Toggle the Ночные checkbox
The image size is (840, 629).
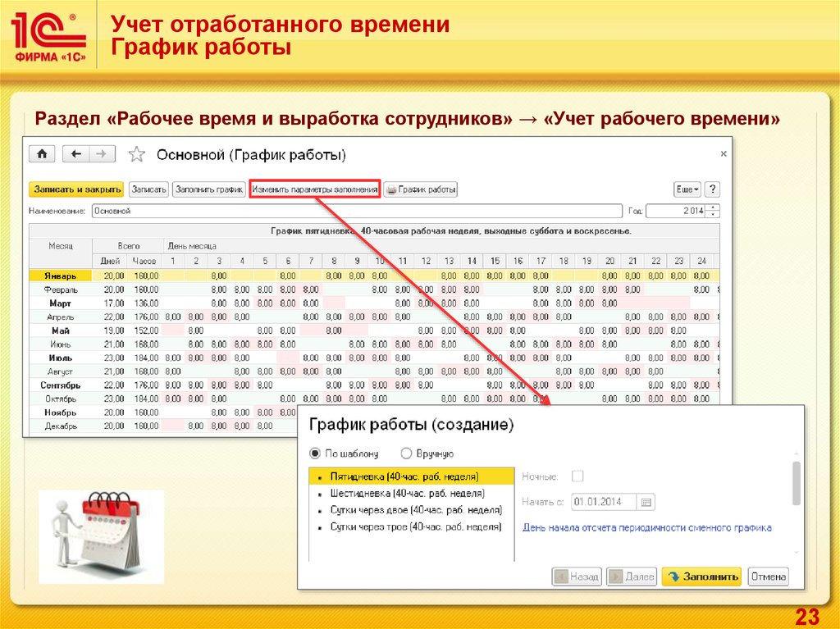(577, 476)
